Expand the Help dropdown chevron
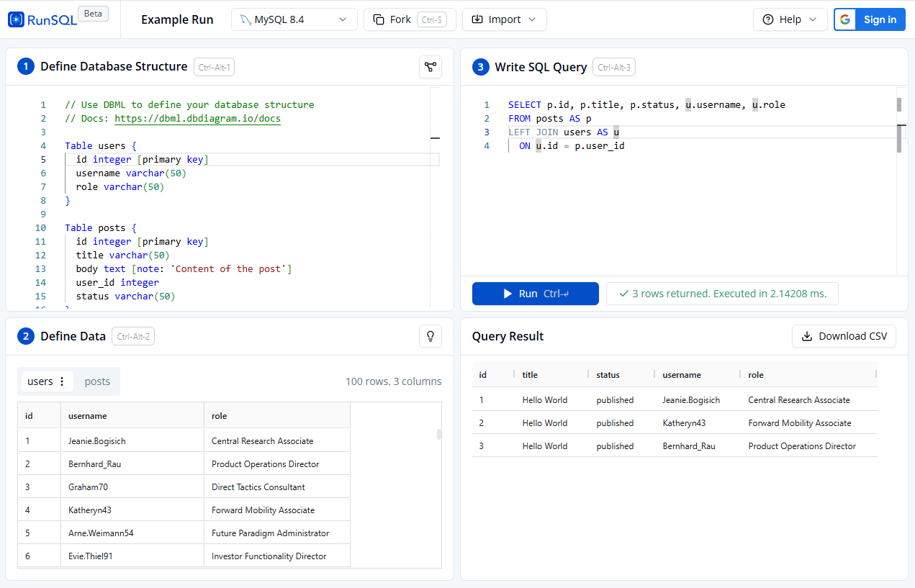915x588 pixels. point(813,19)
